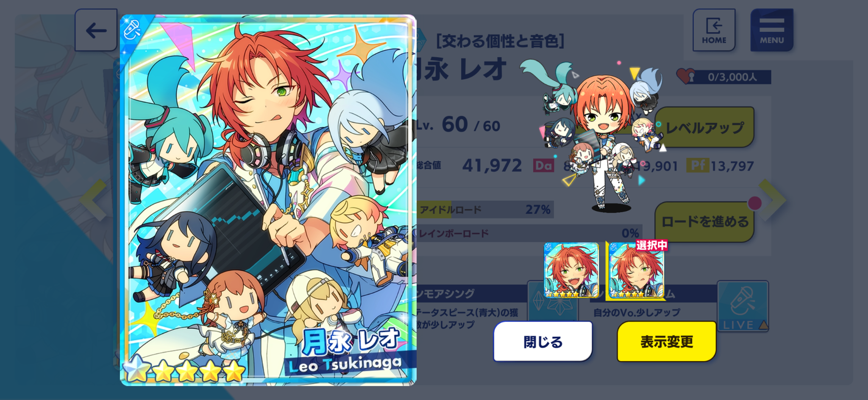868x400 pixels.
Task: Tap the レインボーロード 0% progress bar
Action: click(529, 233)
